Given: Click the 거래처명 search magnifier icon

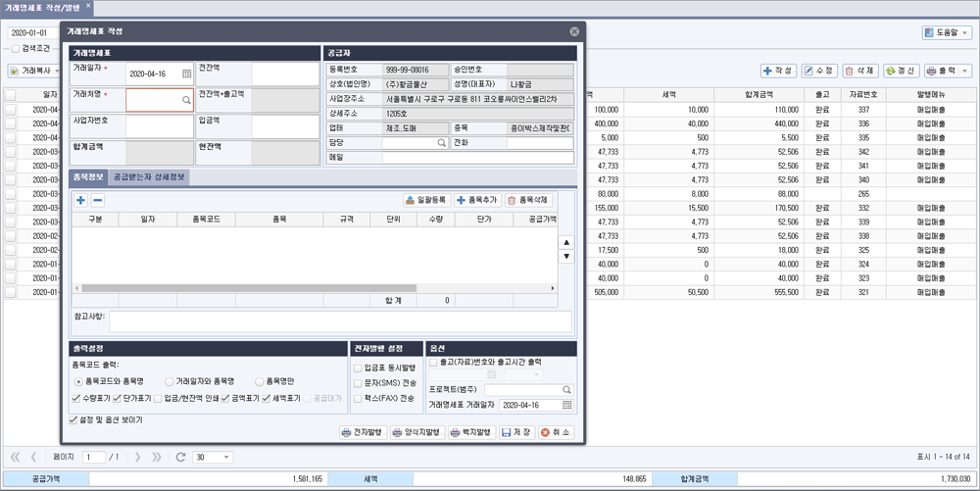Looking at the screenshot, I should click(x=186, y=100).
